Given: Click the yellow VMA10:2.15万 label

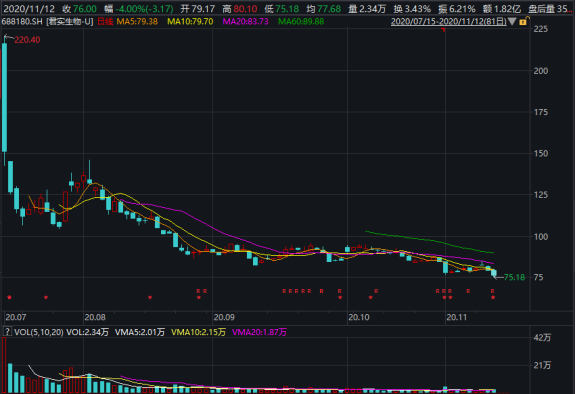Looking at the screenshot, I should pyautogui.click(x=198, y=332).
